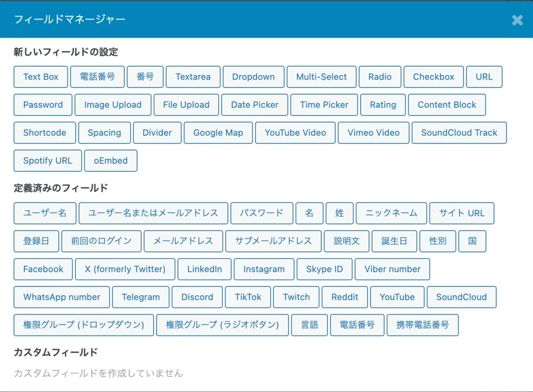
Task: Add the predefined ユーザー名 field
Action: click(45, 213)
